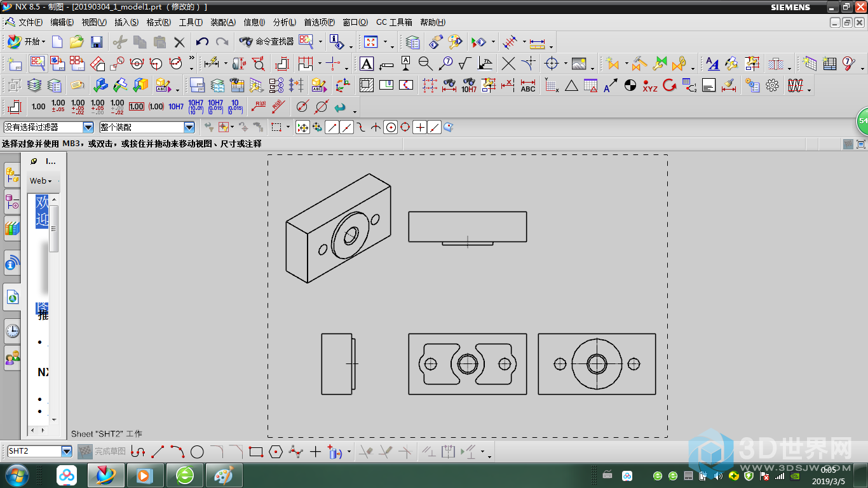Screen dimensions: 868x488
Task: Click the Command Finder binoculars button
Action: [x=266, y=42]
